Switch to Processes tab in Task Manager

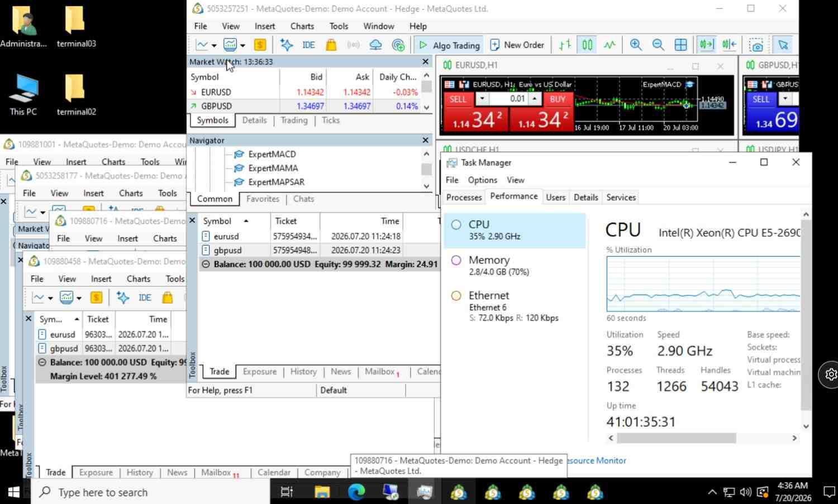pyautogui.click(x=464, y=197)
